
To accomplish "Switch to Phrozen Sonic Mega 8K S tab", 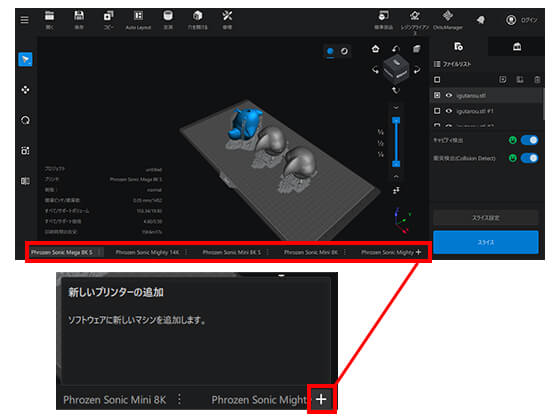I will click(x=62, y=252).
